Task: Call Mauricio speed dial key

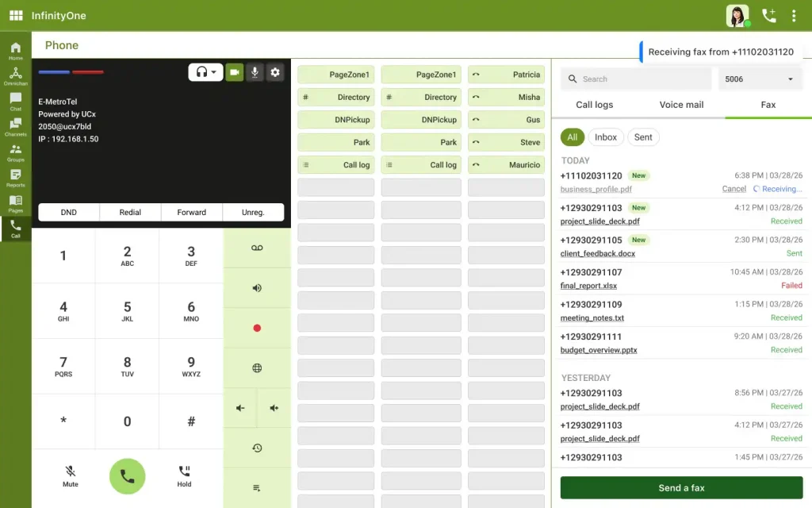Action: coord(506,165)
